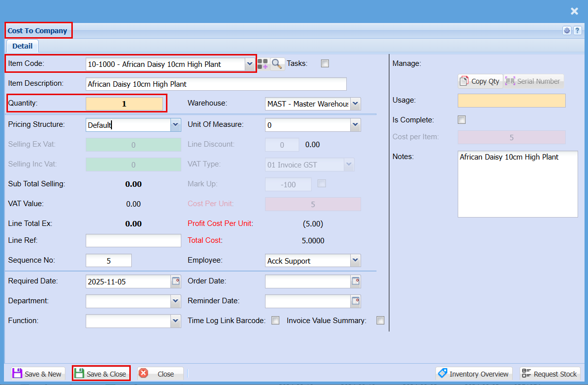Screen dimensions: 588x385
Task: Toggle the Mark Up checkbox
Action: coord(322,183)
